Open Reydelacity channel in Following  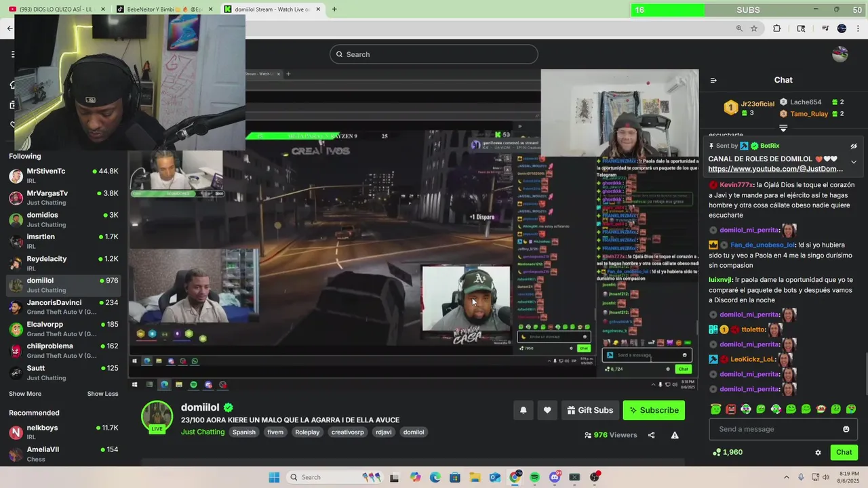point(63,264)
